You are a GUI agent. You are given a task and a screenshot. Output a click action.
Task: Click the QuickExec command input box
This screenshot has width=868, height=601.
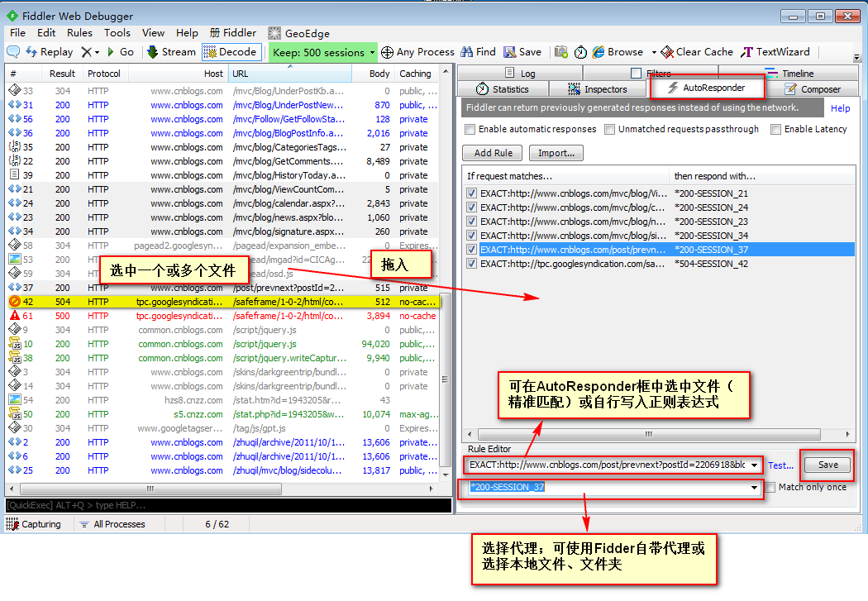(x=228, y=505)
